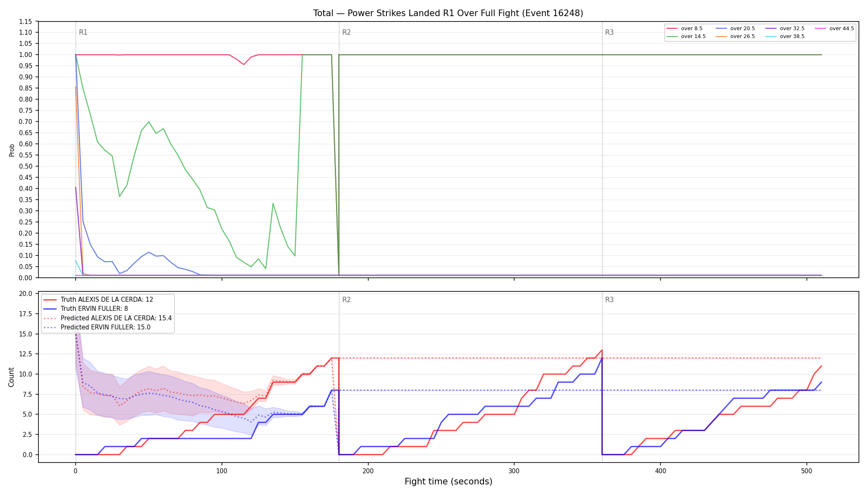The height and width of the screenshot is (496, 868).
Task: Click the 0.75 tick on Prob axis
Action: tap(26, 111)
